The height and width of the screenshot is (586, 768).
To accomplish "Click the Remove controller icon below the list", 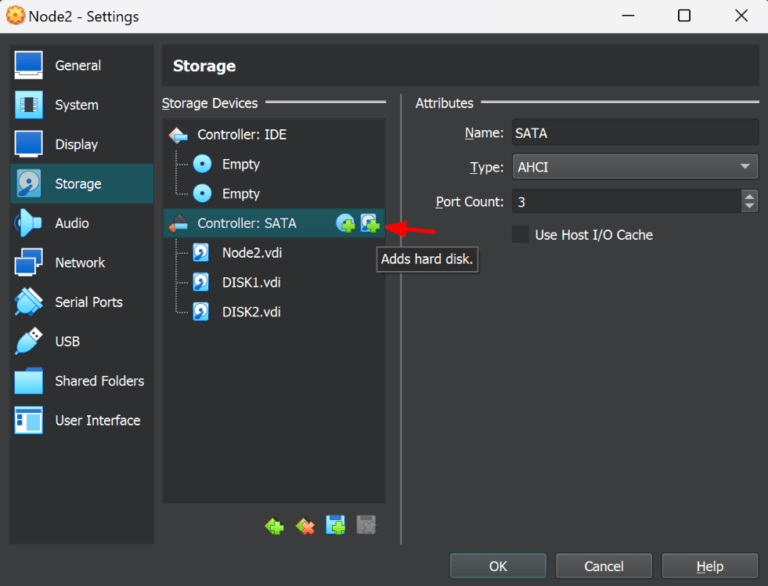I will (x=305, y=525).
